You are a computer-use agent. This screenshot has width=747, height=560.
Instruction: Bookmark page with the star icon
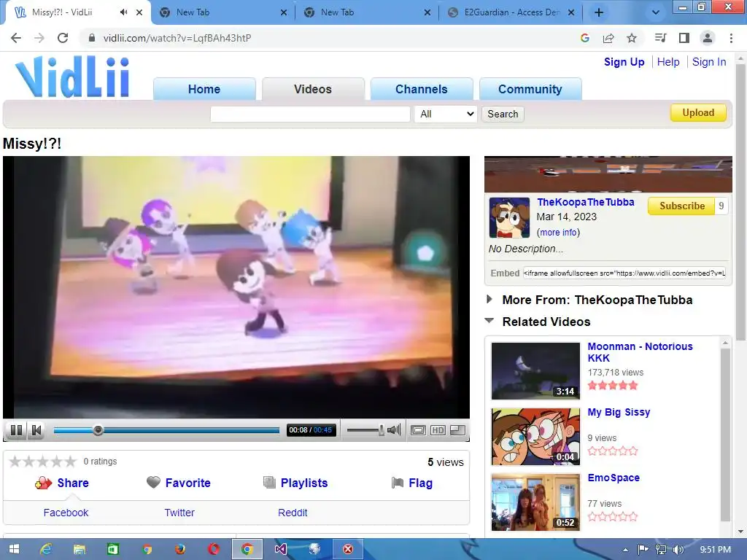point(631,38)
